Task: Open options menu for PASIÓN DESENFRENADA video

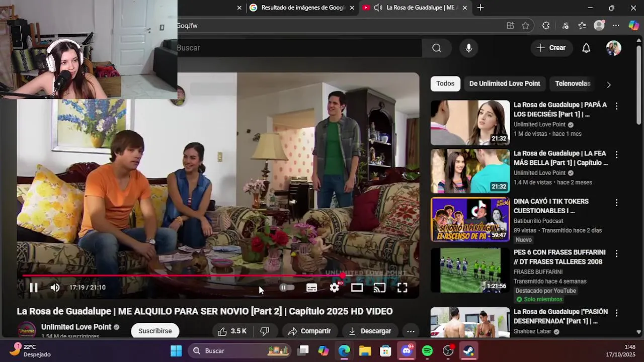Action: point(616,313)
